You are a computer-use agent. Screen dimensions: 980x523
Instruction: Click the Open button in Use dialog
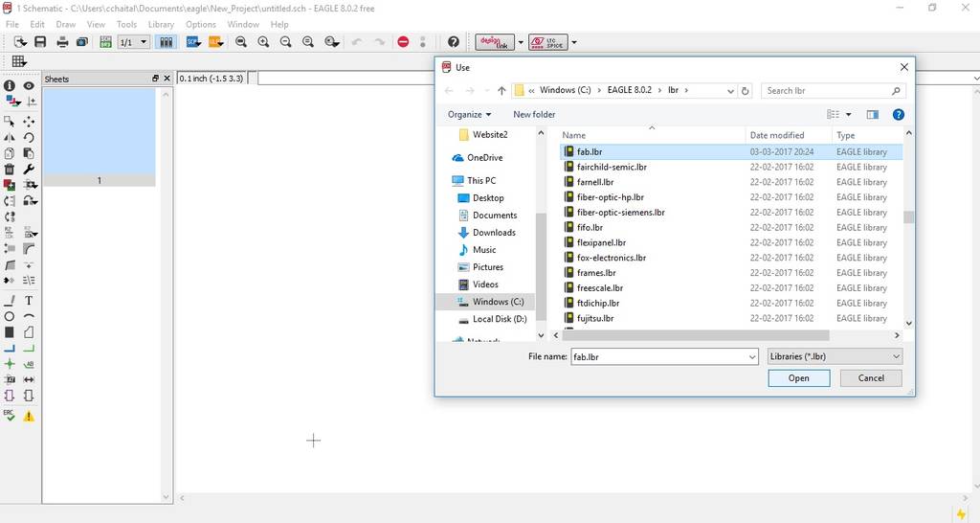(x=799, y=377)
